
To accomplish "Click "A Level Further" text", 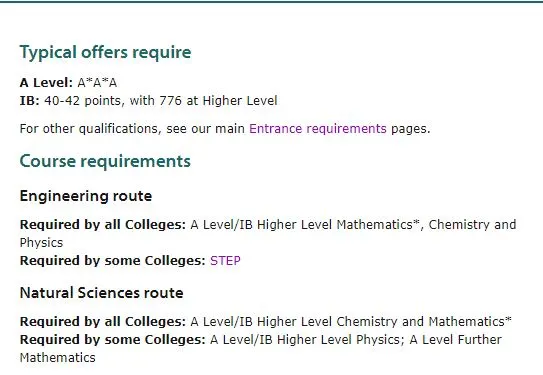I will coord(455,340).
